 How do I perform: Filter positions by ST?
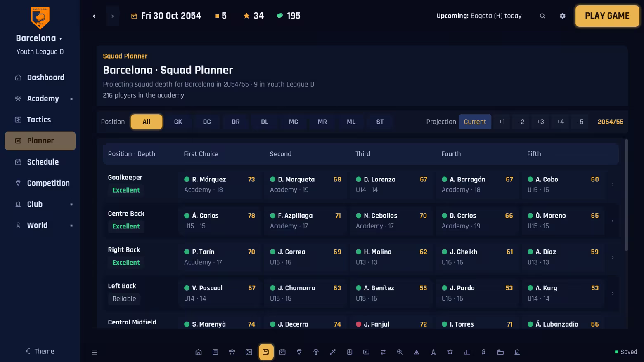[x=380, y=122]
